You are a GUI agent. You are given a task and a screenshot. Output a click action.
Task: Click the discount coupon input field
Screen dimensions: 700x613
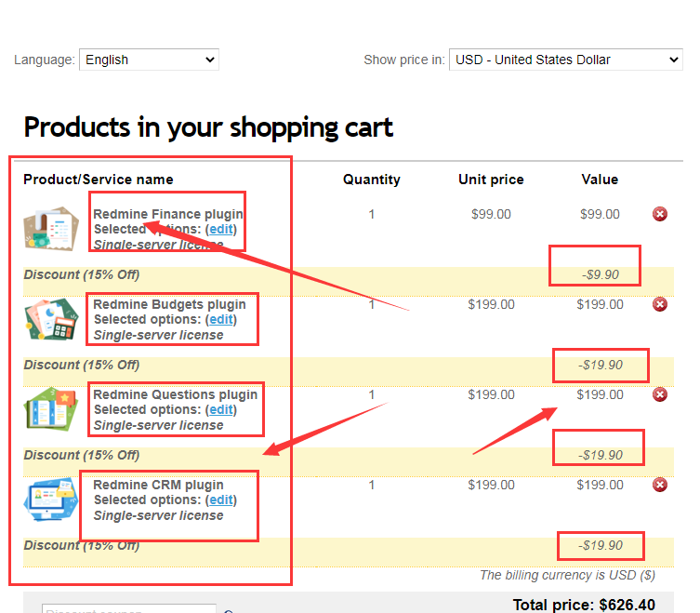pyautogui.click(x=129, y=608)
